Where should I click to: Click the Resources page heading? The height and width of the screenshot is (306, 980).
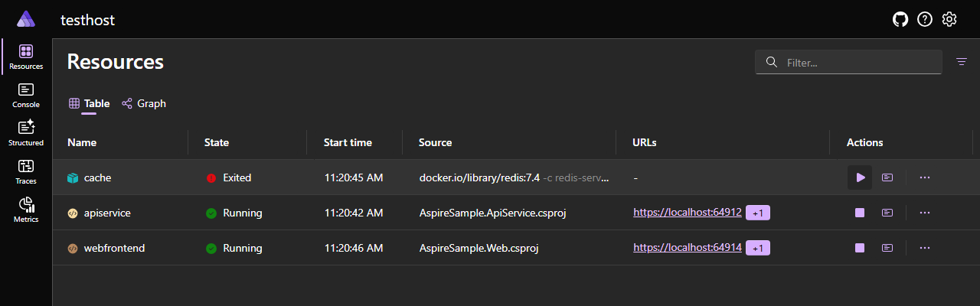point(116,62)
